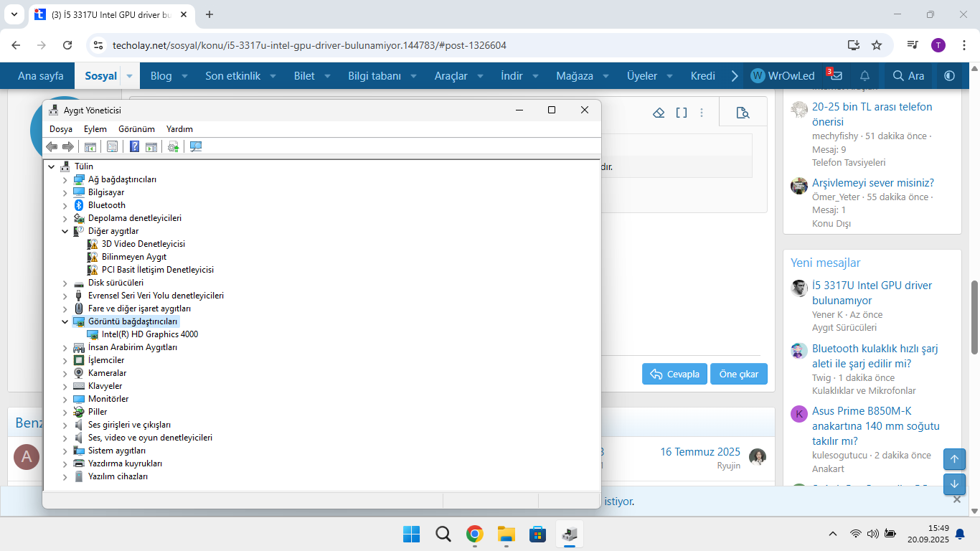Click the preview document icon in the editor

(743, 113)
